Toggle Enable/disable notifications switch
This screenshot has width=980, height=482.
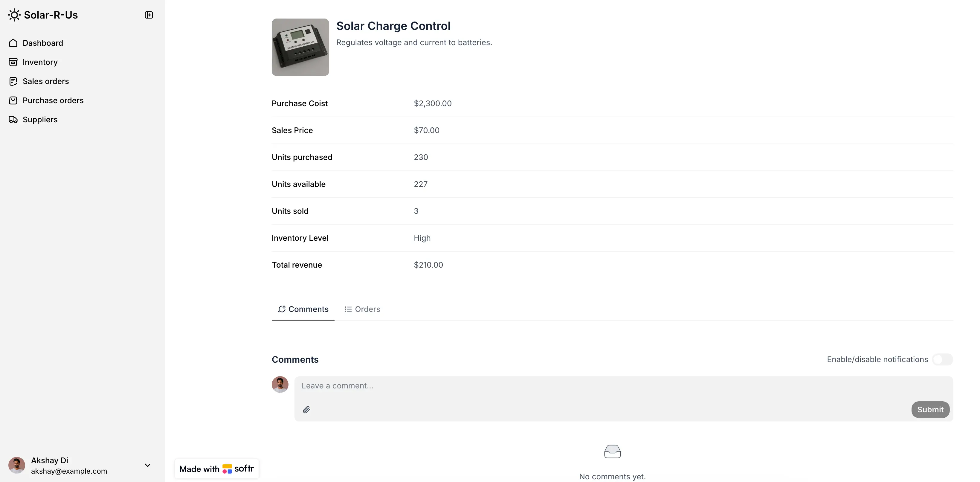[x=942, y=359]
